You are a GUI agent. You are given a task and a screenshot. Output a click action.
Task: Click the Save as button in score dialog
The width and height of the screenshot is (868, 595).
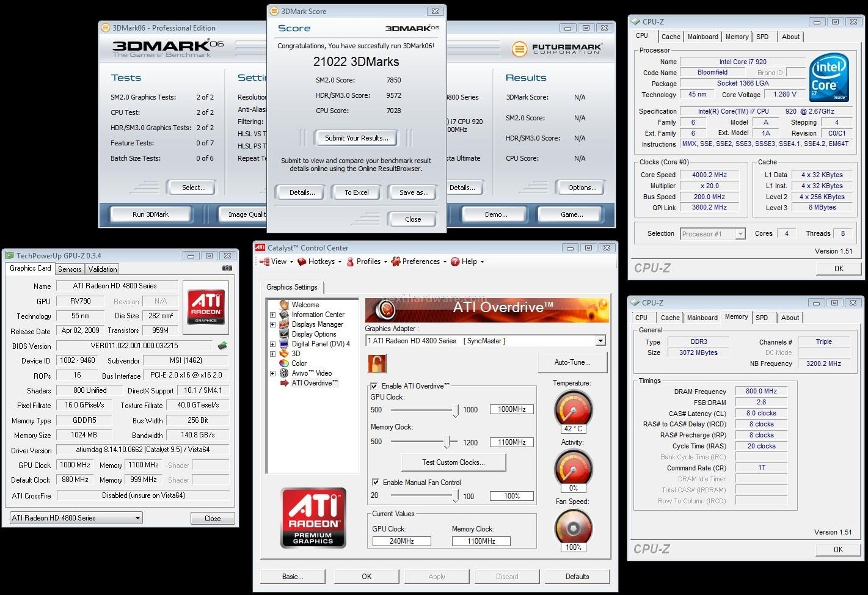tap(414, 192)
